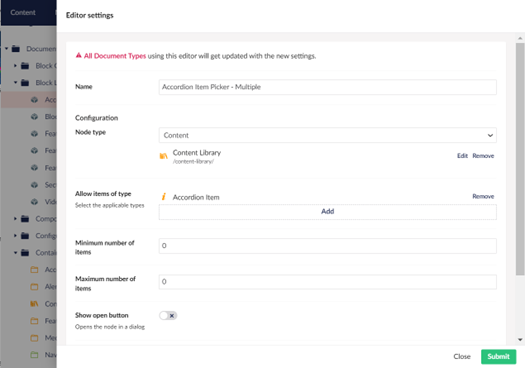
Task: Click the green Nav folder icon
Action: coord(34,355)
